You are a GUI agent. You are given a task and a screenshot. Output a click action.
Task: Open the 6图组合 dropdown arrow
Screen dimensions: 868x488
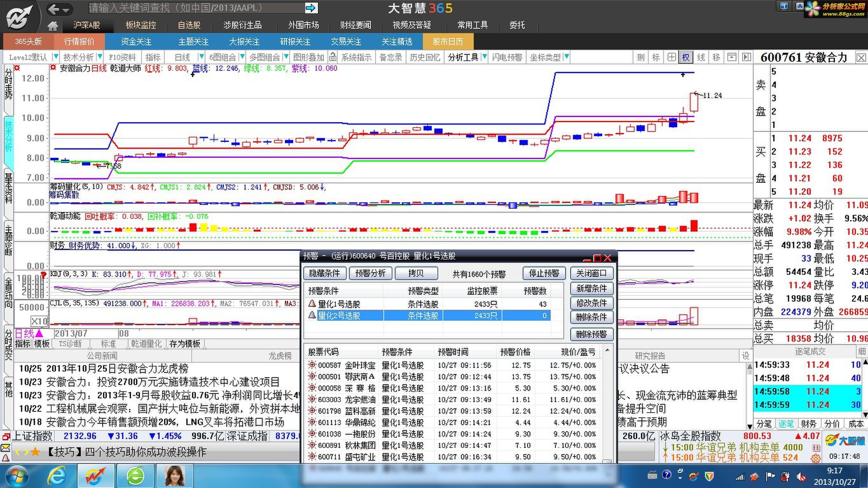pyautogui.click(x=242, y=56)
